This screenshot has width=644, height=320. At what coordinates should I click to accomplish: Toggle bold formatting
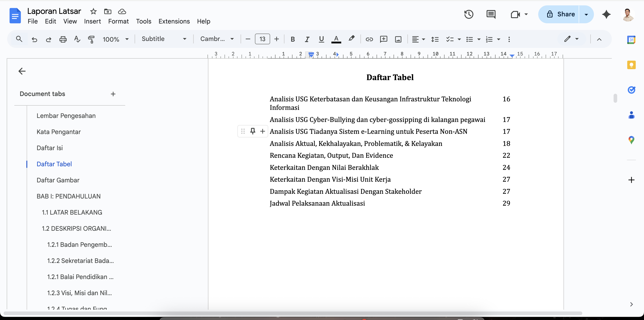(x=292, y=39)
